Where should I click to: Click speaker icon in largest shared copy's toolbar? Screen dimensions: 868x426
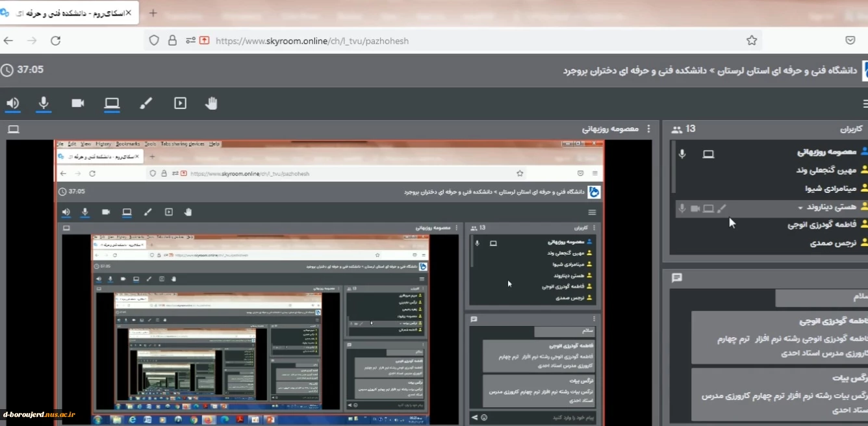click(x=66, y=212)
